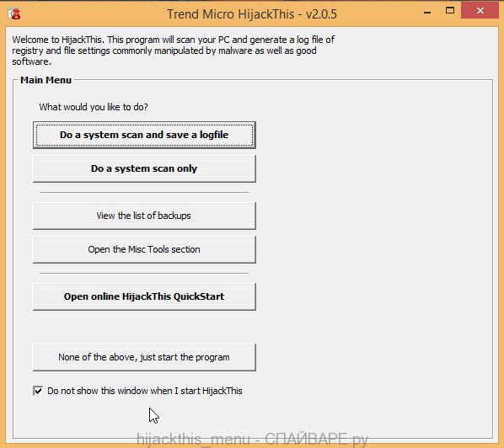Choose 'None of the above, just start the program'
The width and height of the screenshot is (504, 448).
coord(144,357)
